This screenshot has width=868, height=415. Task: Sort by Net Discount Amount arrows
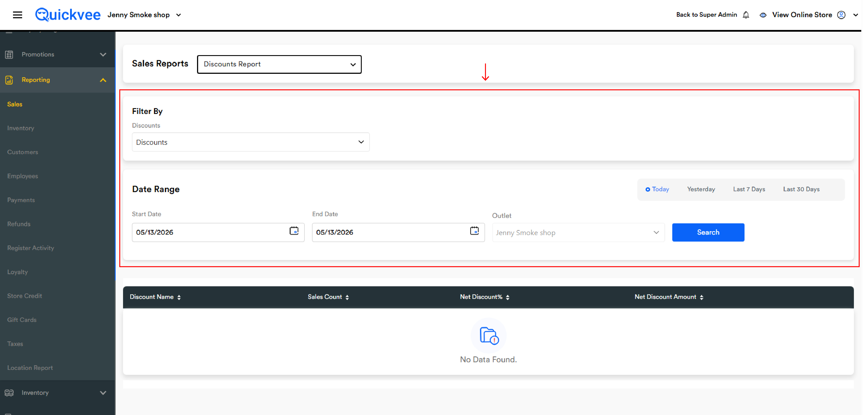pyautogui.click(x=702, y=297)
